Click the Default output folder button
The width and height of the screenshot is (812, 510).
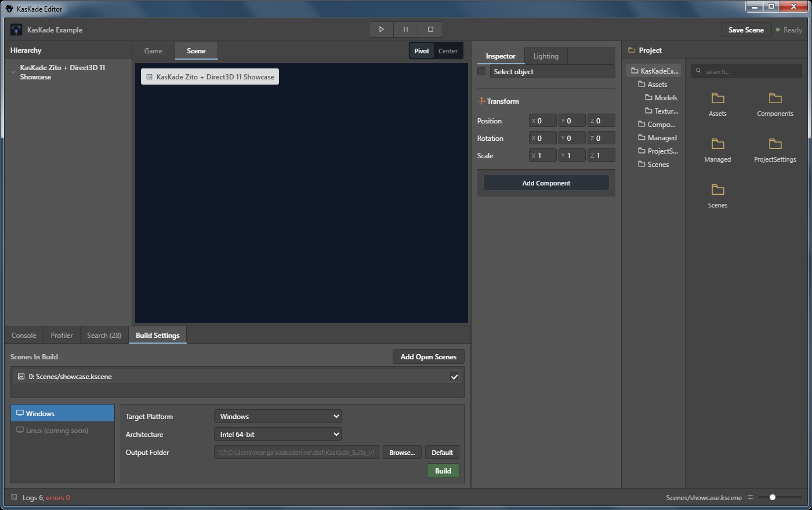coord(442,453)
